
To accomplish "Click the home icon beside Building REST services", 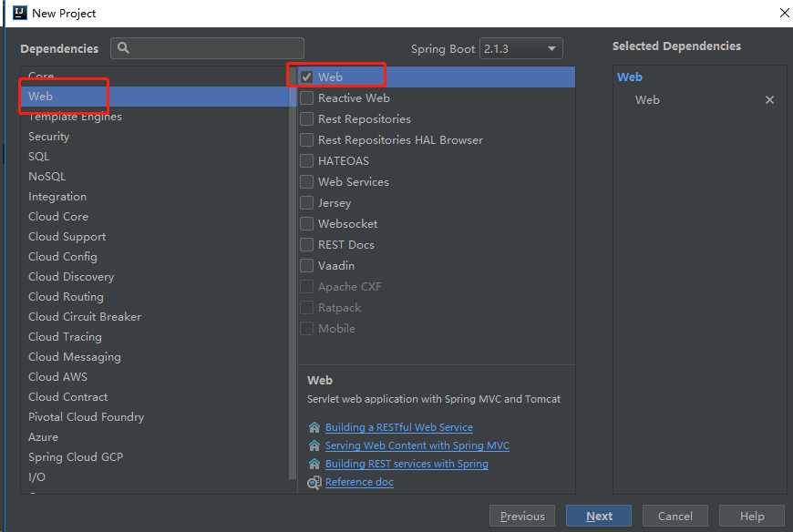I will click(314, 464).
